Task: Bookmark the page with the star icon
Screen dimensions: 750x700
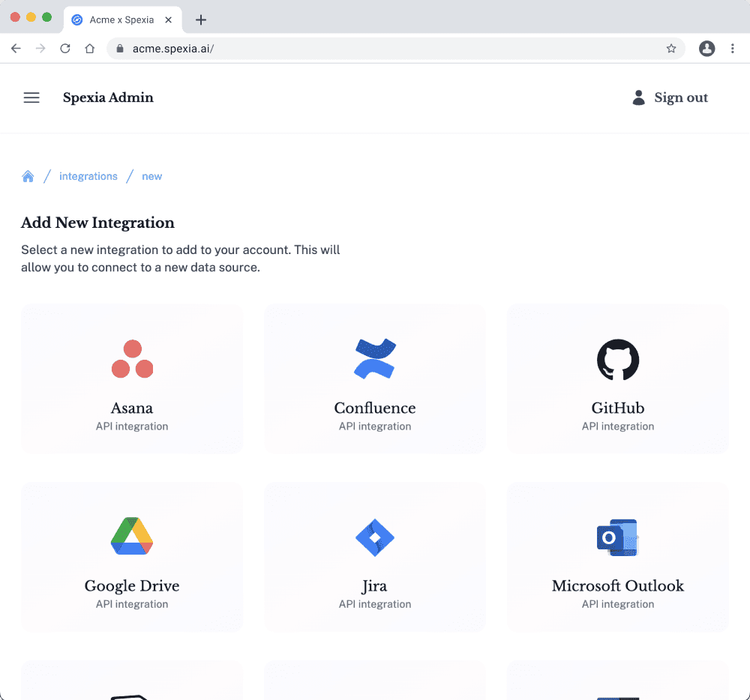Action: pos(671,48)
